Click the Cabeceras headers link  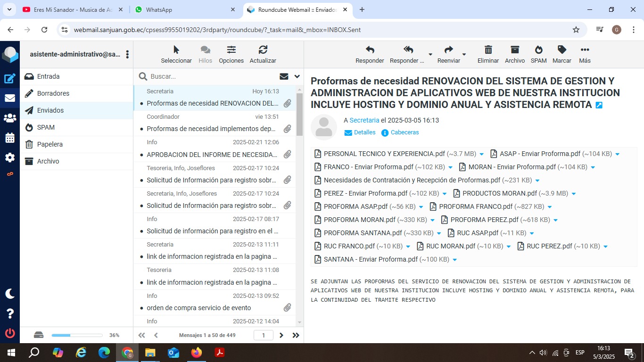[x=405, y=132]
